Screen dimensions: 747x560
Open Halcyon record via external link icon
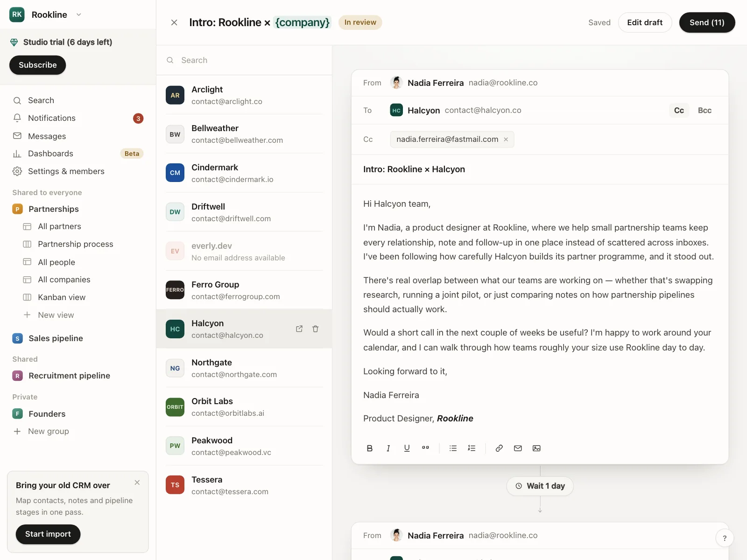tap(299, 329)
